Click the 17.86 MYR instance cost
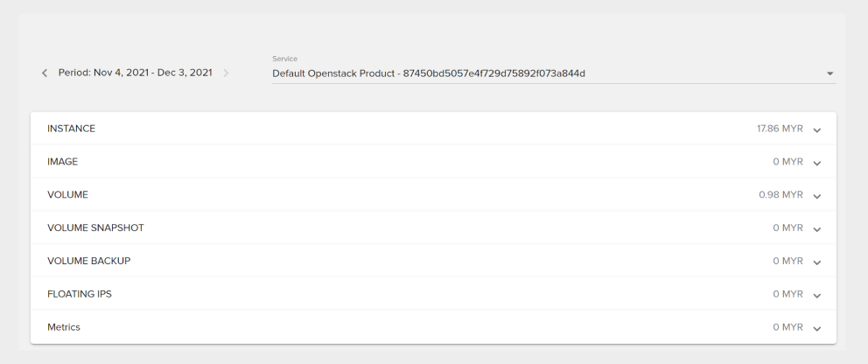This screenshot has width=868, height=364. 780,129
